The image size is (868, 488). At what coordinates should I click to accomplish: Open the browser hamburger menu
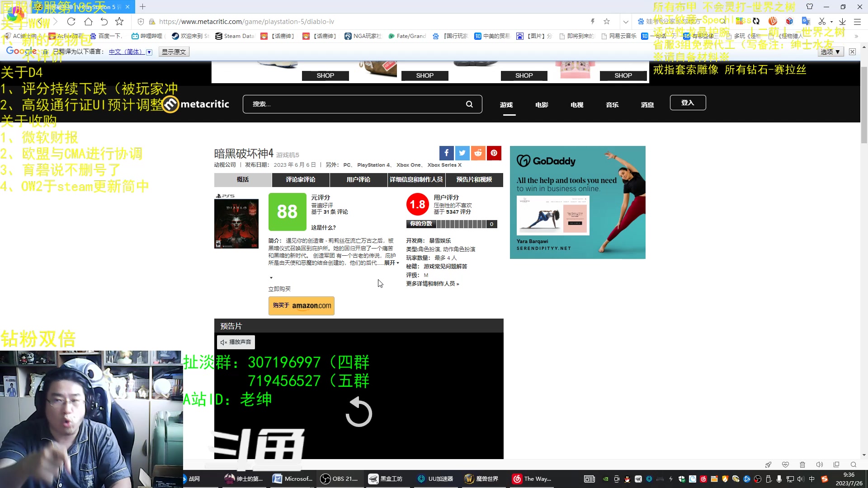click(857, 21)
